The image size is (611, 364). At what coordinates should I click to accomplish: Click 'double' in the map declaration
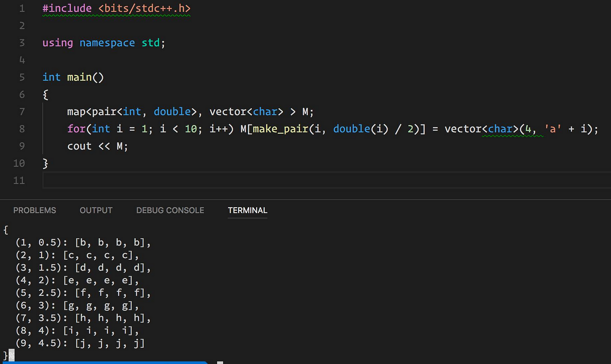pyautogui.click(x=172, y=112)
